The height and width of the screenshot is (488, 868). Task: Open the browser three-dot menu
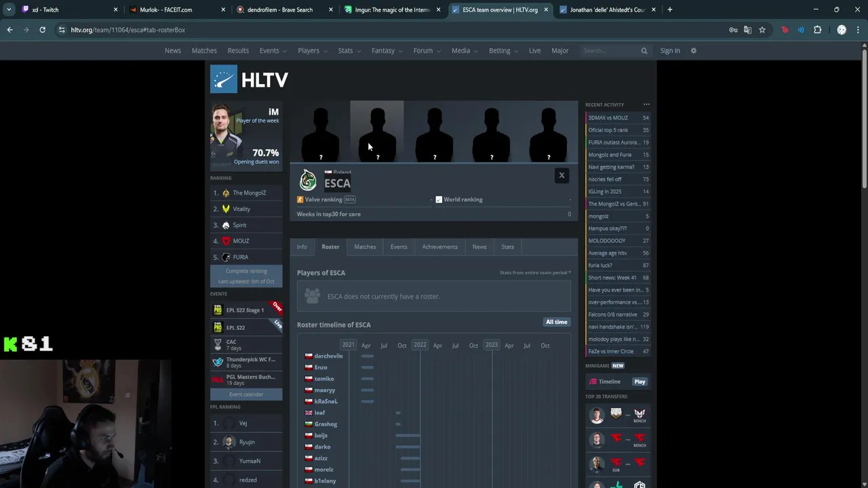click(x=858, y=30)
